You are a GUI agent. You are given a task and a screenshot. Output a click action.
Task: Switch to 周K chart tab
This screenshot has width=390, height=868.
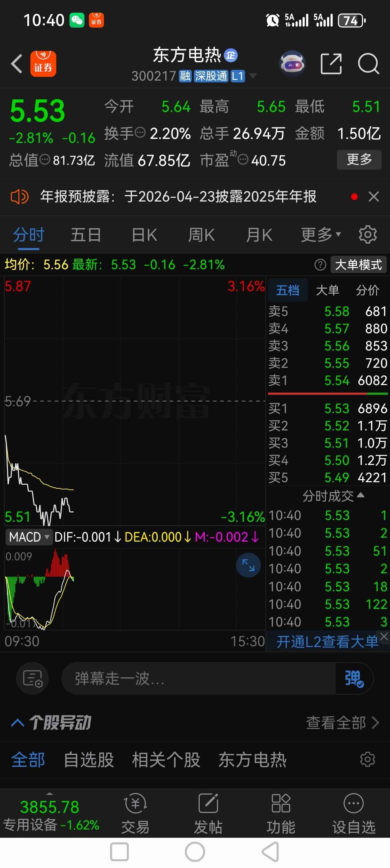(x=201, y=235)
